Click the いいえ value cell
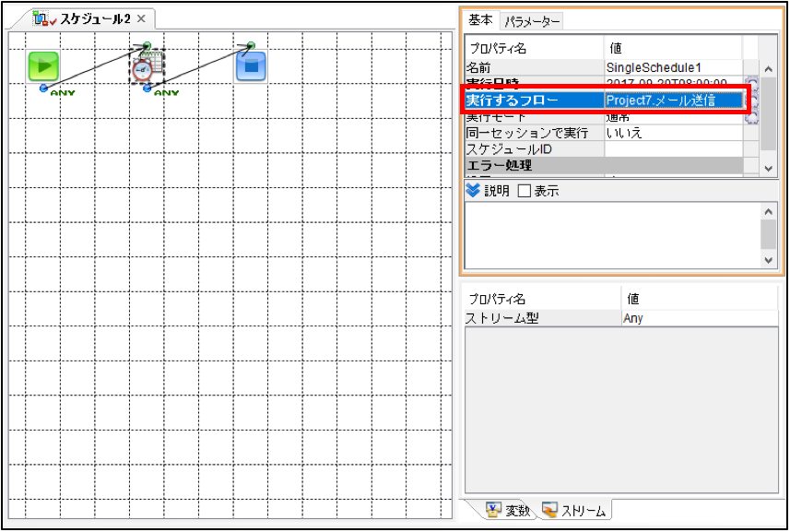This screenshot has height=532, width=790. [673, 133]
